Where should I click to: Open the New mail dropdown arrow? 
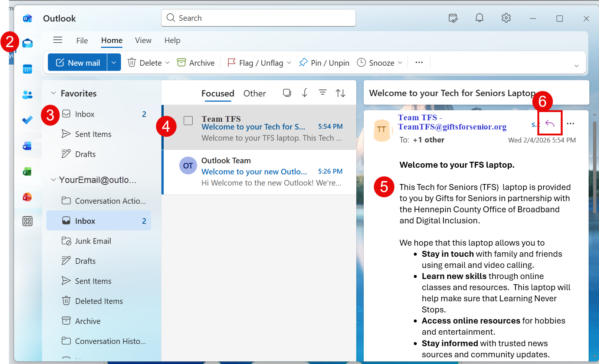coord(114,62)
